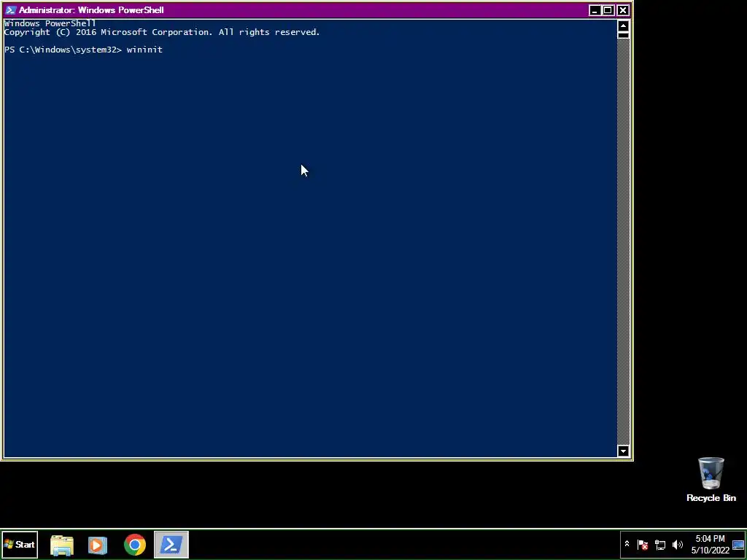This screenshot has width=747, height=560.
Task: Minimize the PowerShell window
Action: [594, 10]
